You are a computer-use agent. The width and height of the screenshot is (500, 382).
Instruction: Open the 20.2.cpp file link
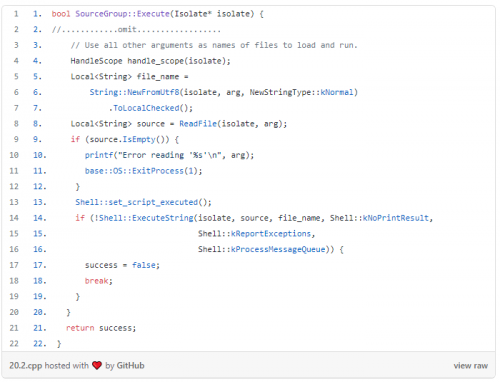tap(26, 366)
